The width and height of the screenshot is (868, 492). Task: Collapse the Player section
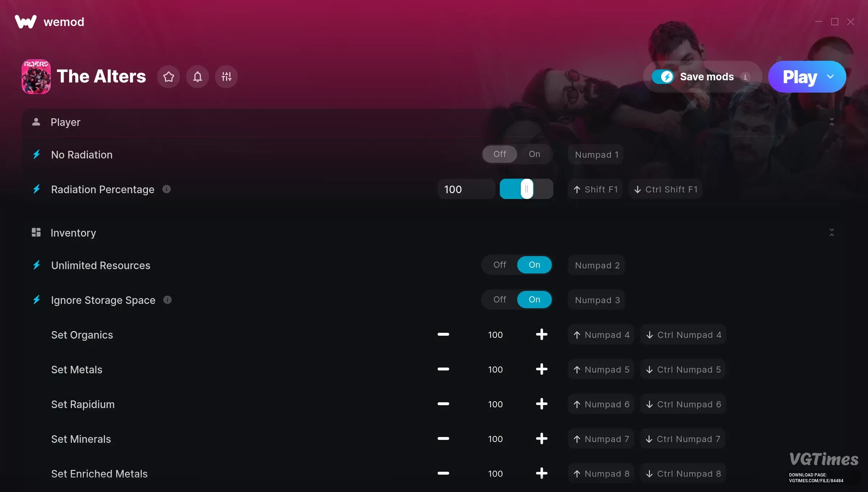[832, 122]
